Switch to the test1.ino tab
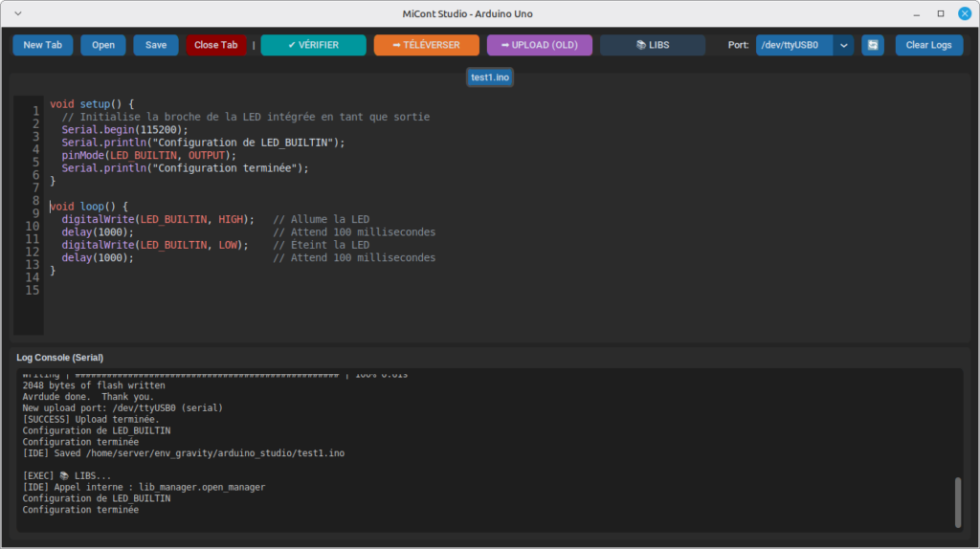 pyautogui.click(x=490, y=77)
